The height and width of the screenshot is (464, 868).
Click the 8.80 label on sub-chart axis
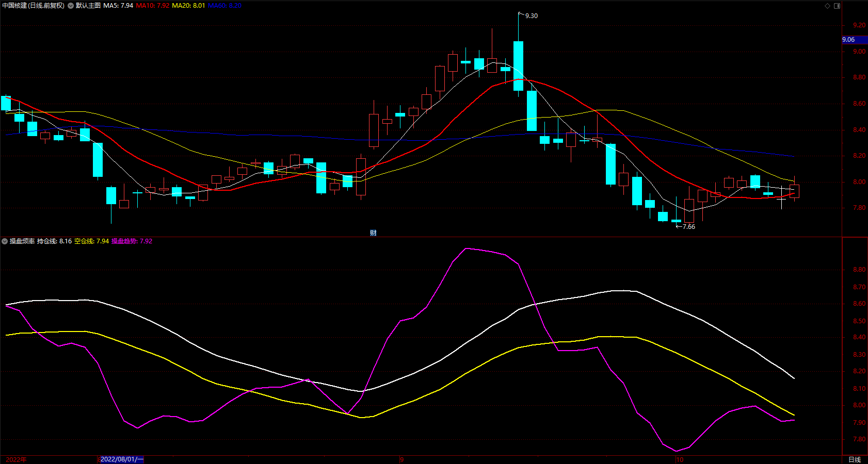[x=859, y=270]
